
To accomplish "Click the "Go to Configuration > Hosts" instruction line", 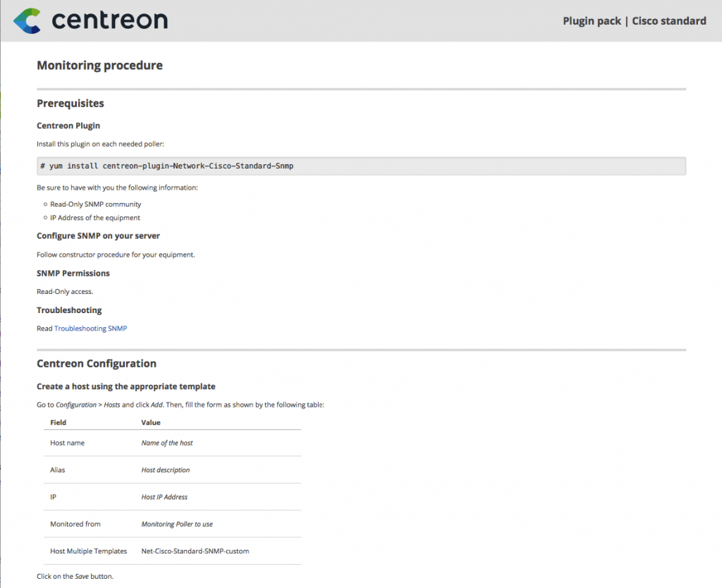I will point(180,405).
